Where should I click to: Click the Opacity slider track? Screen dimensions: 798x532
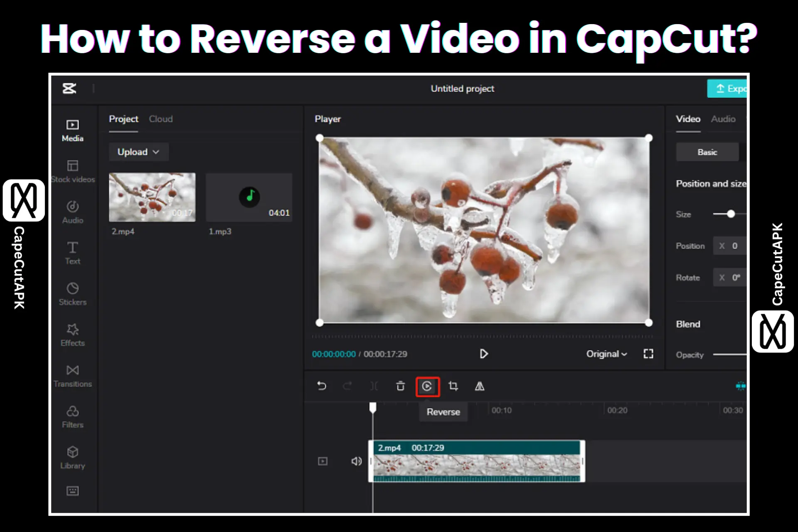click(730, 355)
